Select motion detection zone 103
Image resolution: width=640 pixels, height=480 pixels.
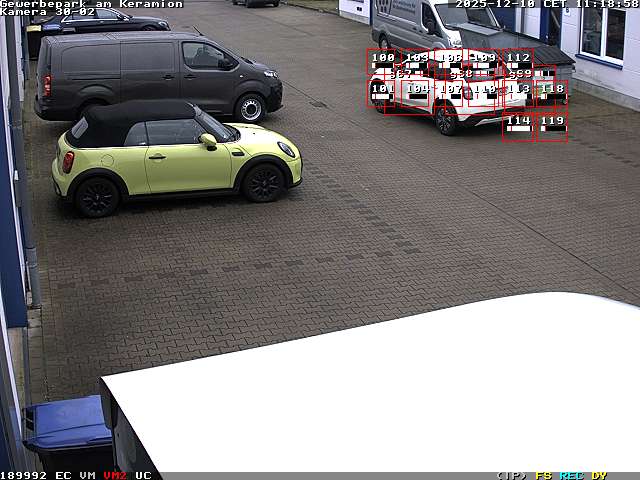(416, 63)
